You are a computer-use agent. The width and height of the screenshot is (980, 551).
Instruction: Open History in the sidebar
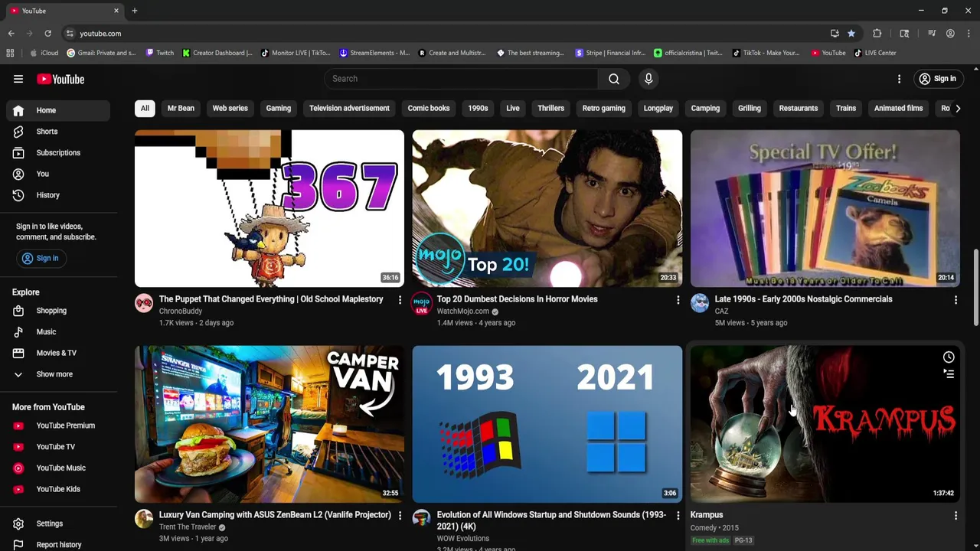click(59, 195)
